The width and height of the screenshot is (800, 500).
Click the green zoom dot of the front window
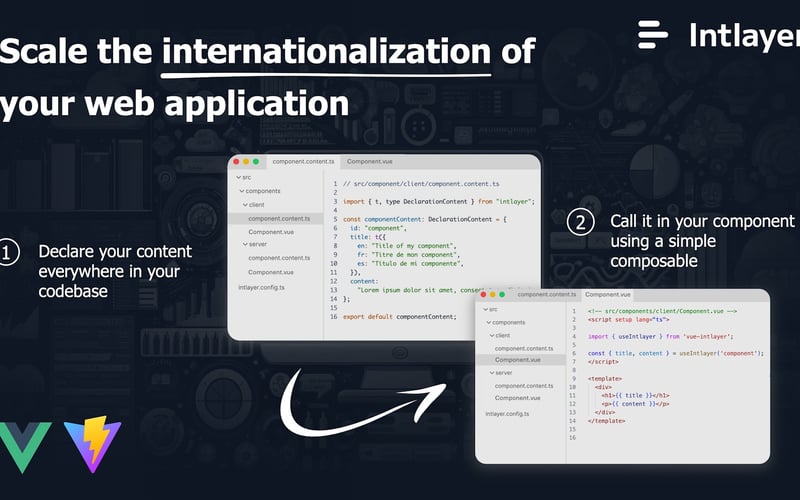point(502,294)
